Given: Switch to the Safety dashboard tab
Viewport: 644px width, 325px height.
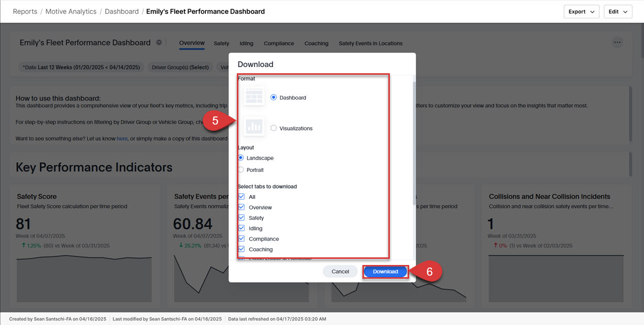Looking at the screenshot, I should [221, 44].
